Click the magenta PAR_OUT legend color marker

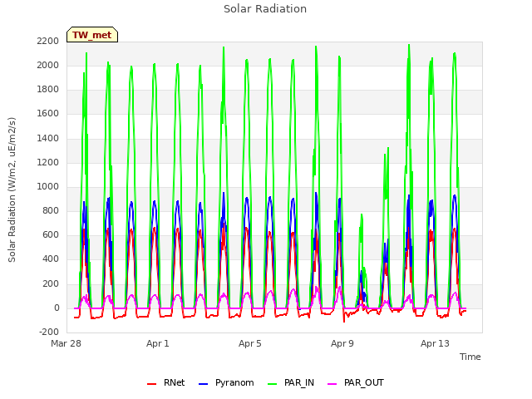click(x=332, y=384)
